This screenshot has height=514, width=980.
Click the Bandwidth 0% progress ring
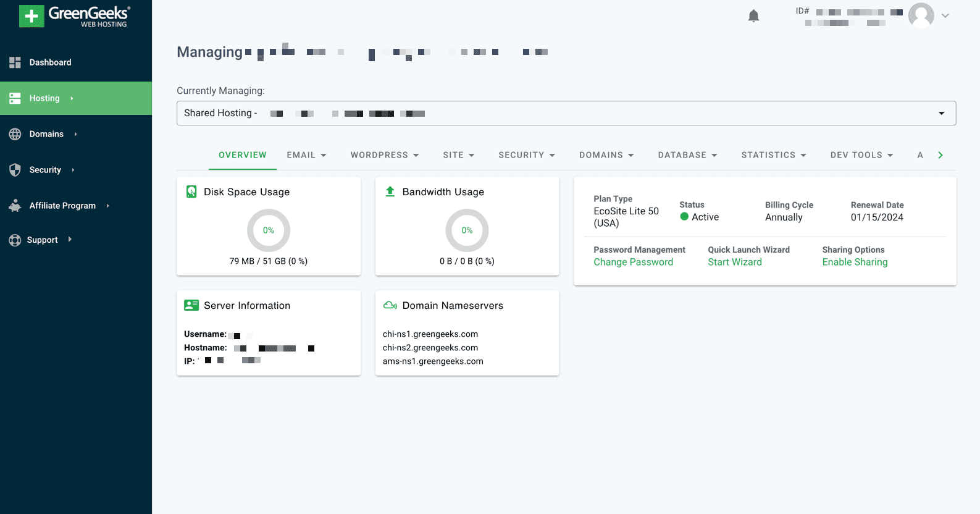pyautogui.click(x=467, y=230)
